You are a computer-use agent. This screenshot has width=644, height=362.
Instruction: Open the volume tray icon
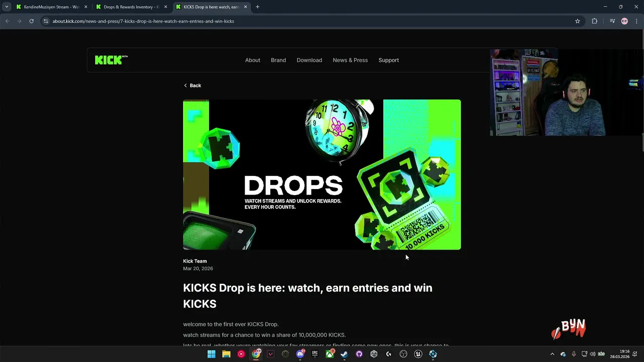(x=593, y=354)
